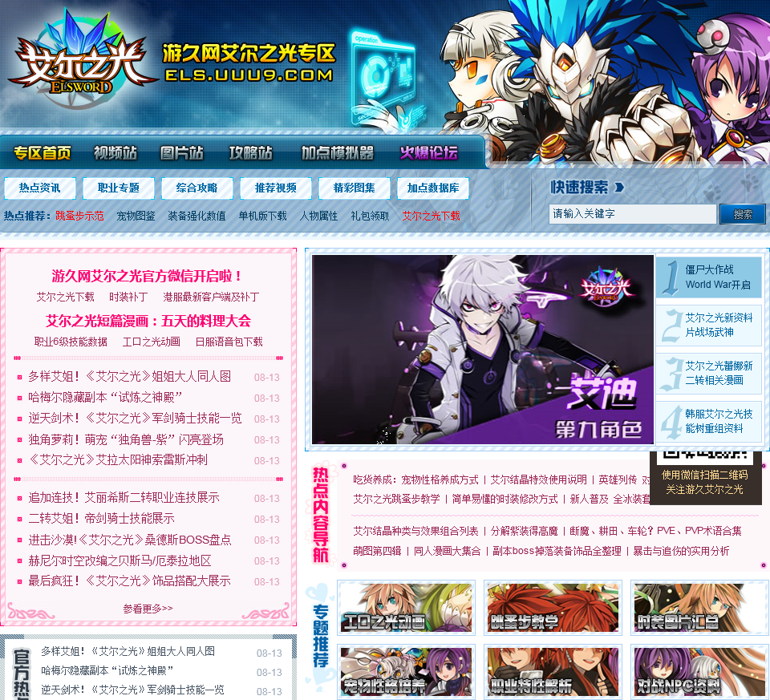This screenshot has width=770, height=700.
Task: Select slide 3 蕾娜新二转相关漫画
Action: click(708, 373)
